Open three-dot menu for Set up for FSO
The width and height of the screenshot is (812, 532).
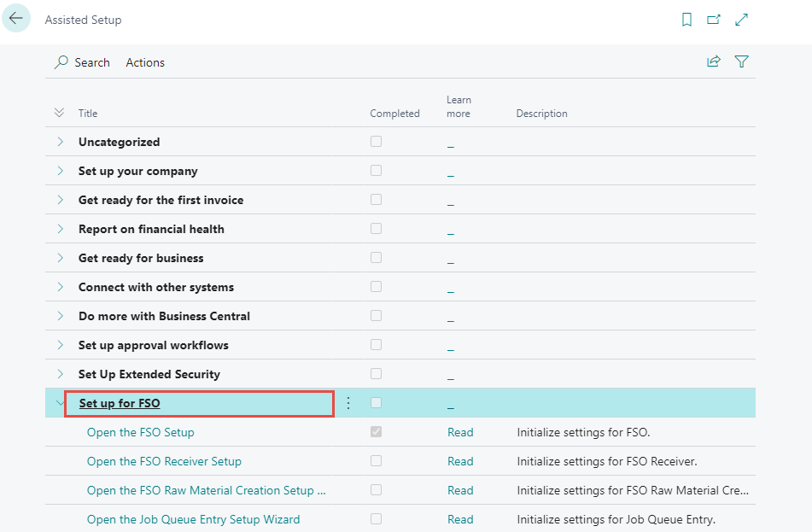point(348,403)
